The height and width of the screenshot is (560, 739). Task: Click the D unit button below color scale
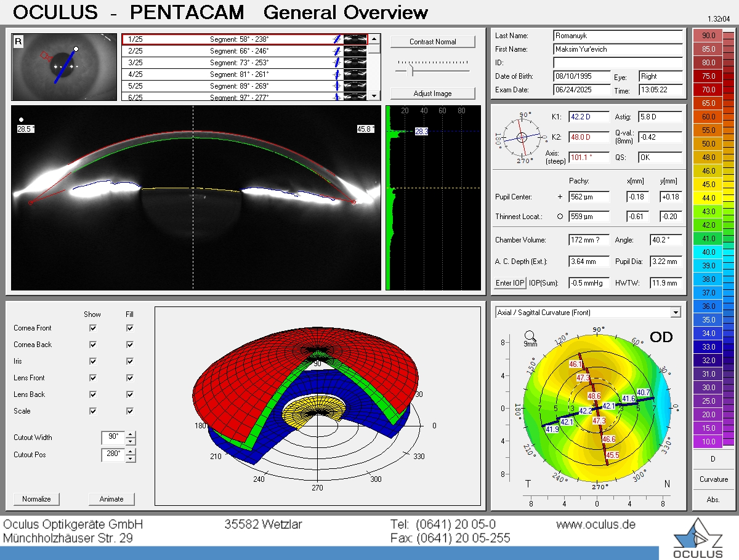click(713, 459)
